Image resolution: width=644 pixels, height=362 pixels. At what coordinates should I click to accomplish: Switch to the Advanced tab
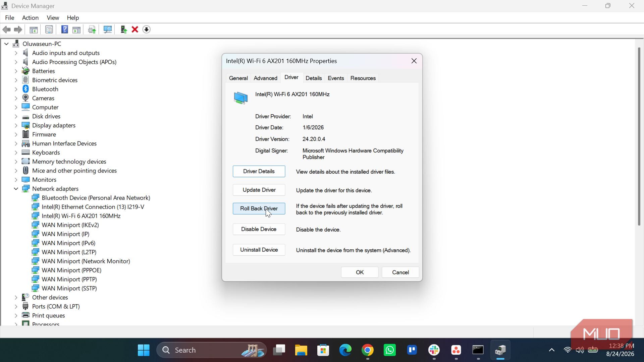point(265,78)
